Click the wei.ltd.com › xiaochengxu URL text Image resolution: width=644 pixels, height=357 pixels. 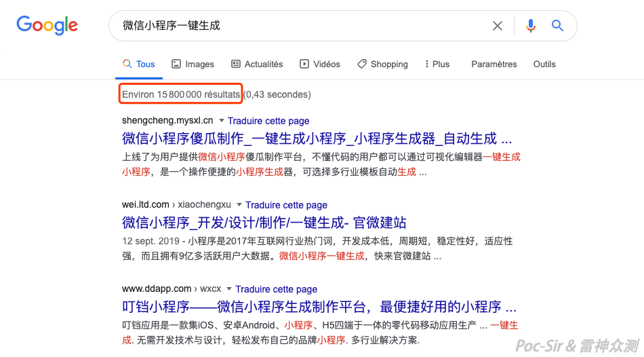coord(176,204)
